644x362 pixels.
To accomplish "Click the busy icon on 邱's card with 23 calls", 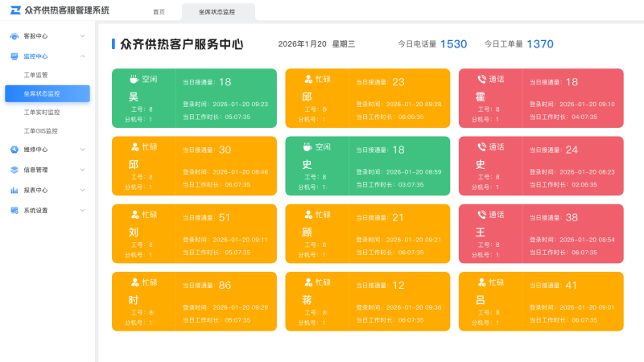I will click(308, 79).
